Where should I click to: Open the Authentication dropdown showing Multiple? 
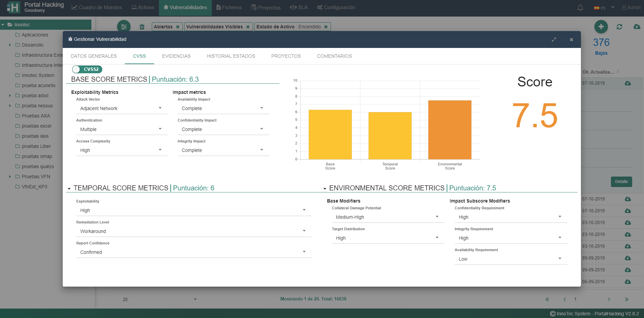coord(122,129)
